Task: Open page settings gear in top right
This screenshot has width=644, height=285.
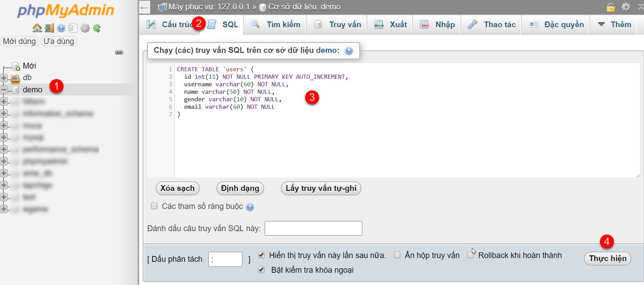Action: tap(626, 7)
